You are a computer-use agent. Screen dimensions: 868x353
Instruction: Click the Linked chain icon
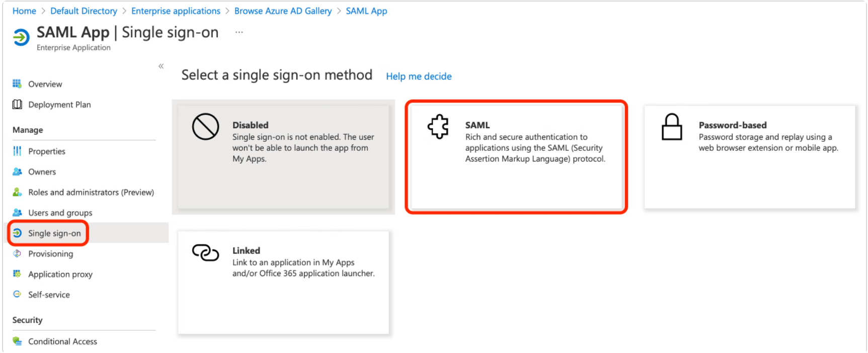point(205,252)
